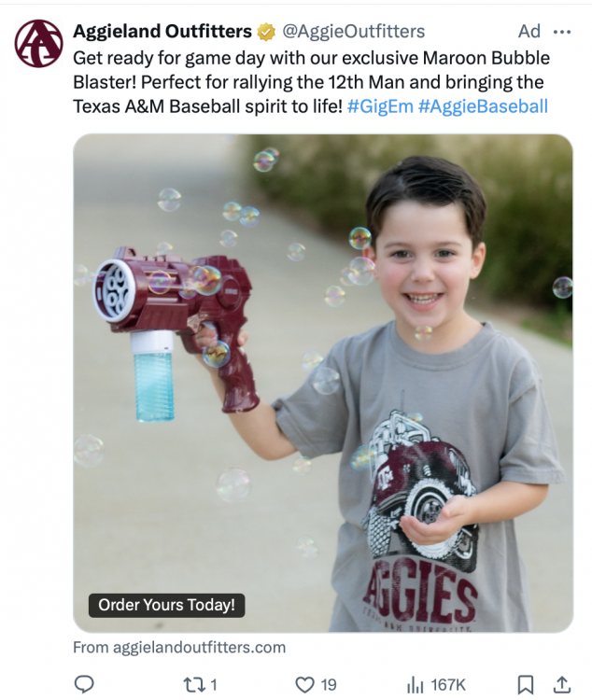Click the repost count 1
The width and height of the screenshot is (592, 700).
pyautogui.click(x=214, y=684)
